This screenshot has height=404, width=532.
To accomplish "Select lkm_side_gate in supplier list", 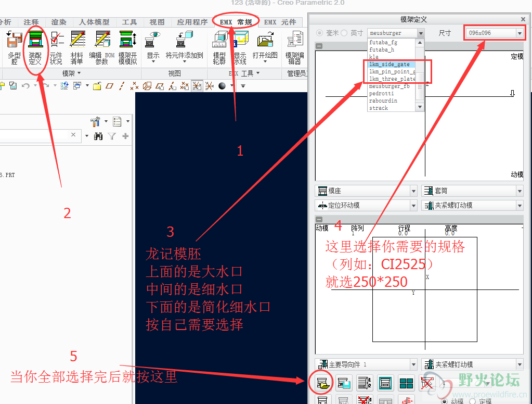I will coord(392,64).
